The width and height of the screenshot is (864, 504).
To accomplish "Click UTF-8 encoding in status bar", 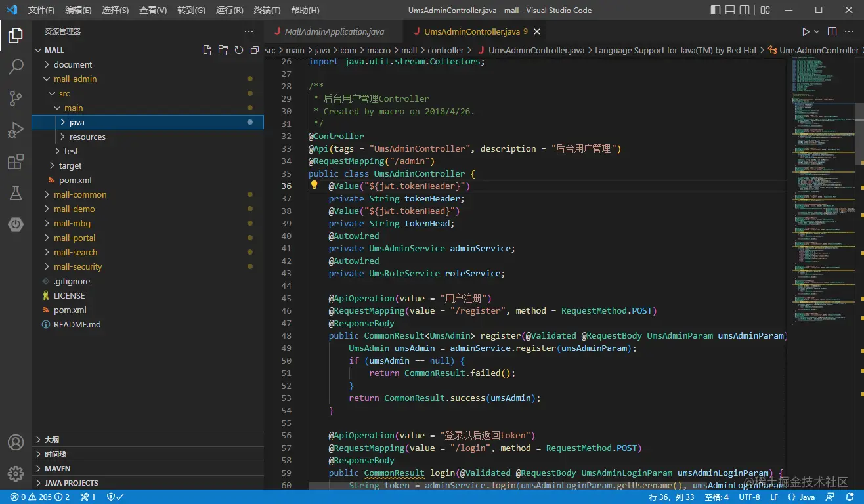I will coord(749,497).
